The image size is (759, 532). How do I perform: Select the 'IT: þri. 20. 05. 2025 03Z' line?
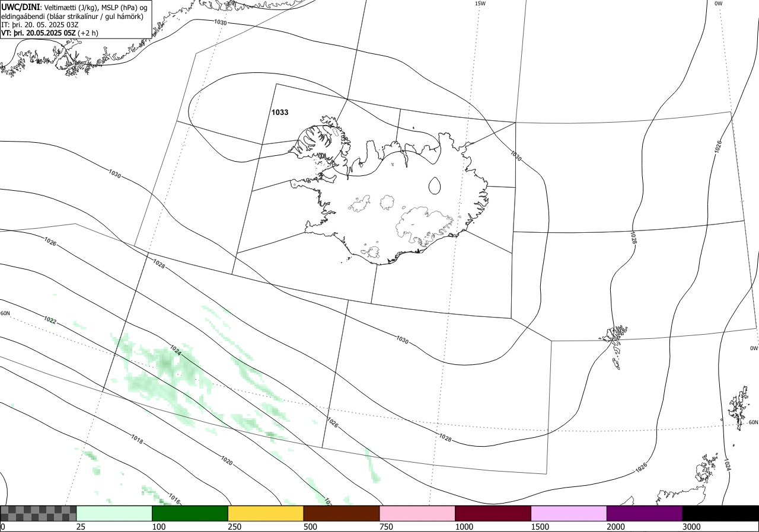pyautogui.click(x=40, y=24)
